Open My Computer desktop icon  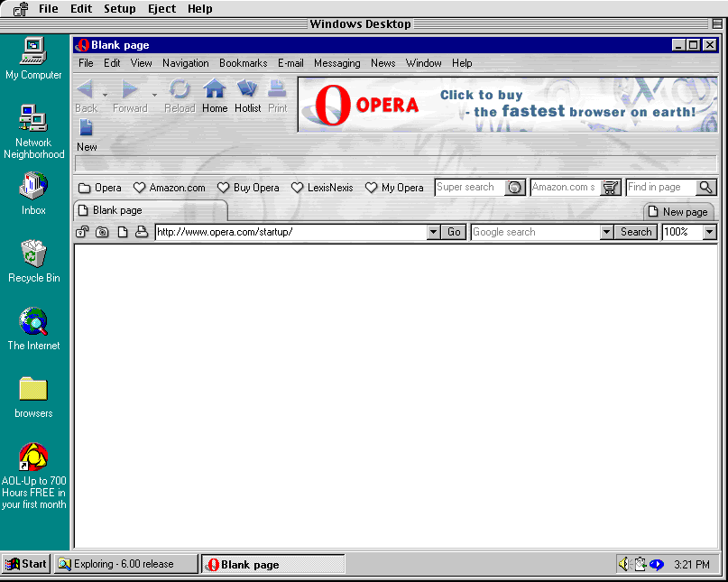coord(33,58)
